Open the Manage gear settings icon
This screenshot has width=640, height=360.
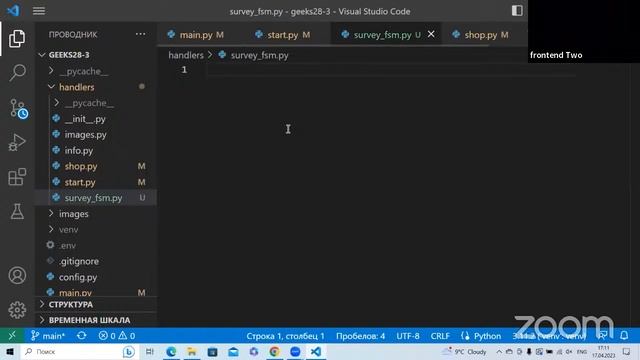coord(17,310)
